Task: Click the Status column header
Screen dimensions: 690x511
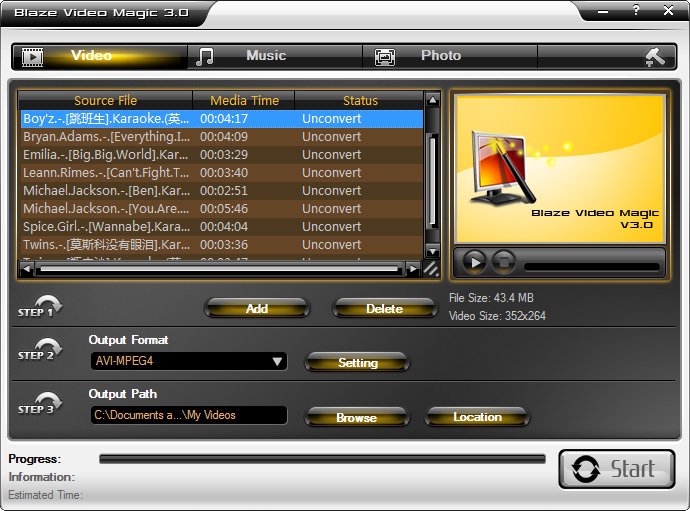Action: [360, 100]
